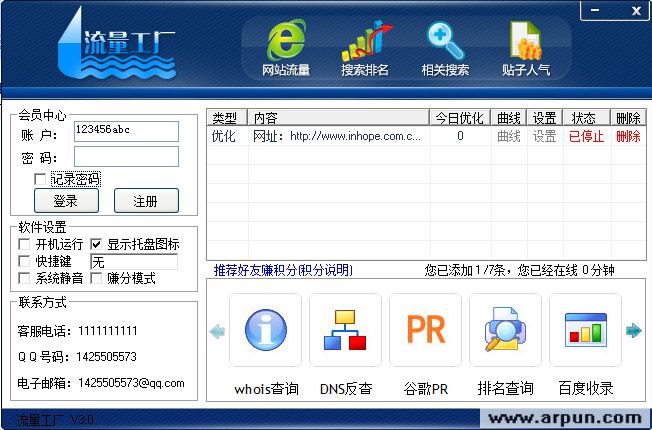Focus the 账户 account input field
The height and width of the screenshot is (430, 652).
(x=126, y=131)
